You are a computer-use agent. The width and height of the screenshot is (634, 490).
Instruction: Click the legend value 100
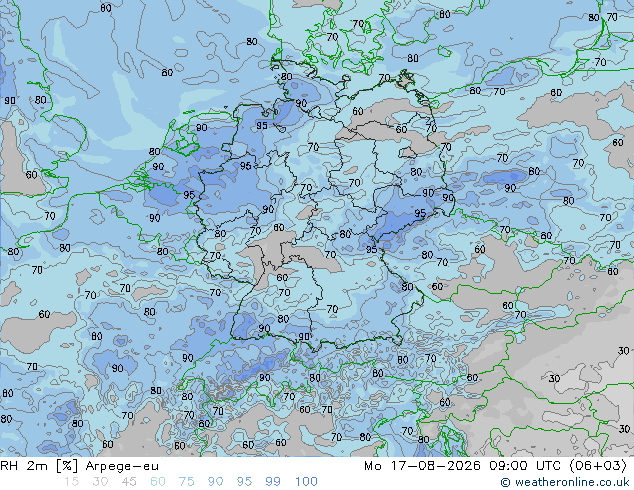tap(306, 482)
